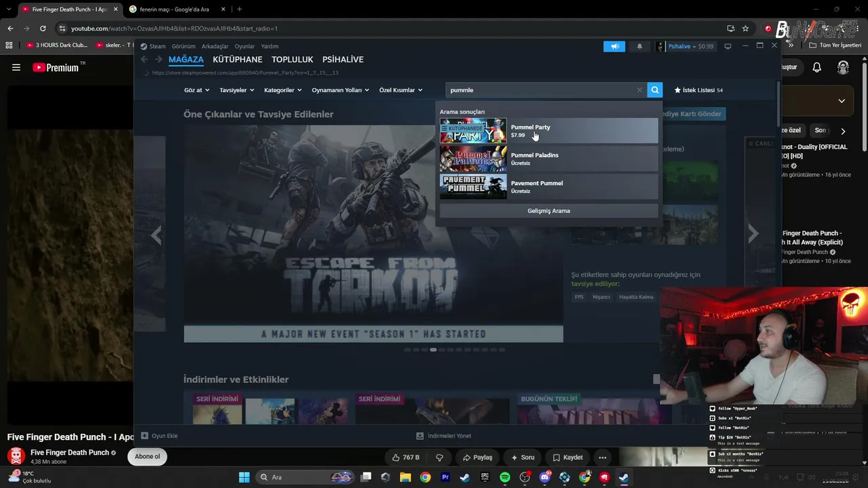This screenshot has height=488, width=868.
Task: Switch to the TOPLULUK tab
Action: click(292, 60)
